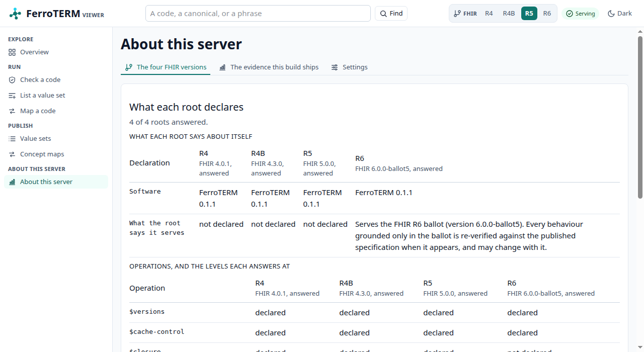Open The evidence this build ships tab

(x=269, y=67)
